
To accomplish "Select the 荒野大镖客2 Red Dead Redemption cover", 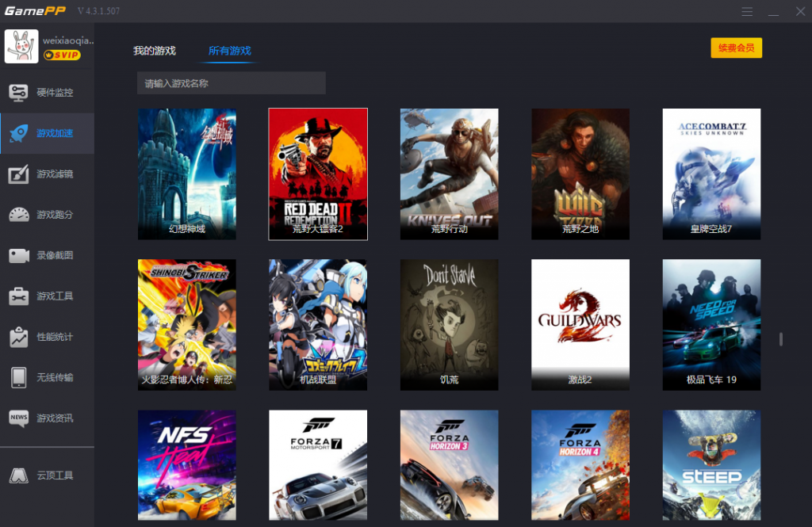I will (318, 174).
